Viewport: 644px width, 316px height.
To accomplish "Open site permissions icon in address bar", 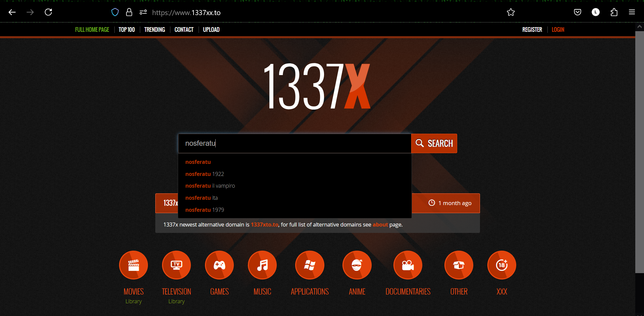I will pos(143,12).
